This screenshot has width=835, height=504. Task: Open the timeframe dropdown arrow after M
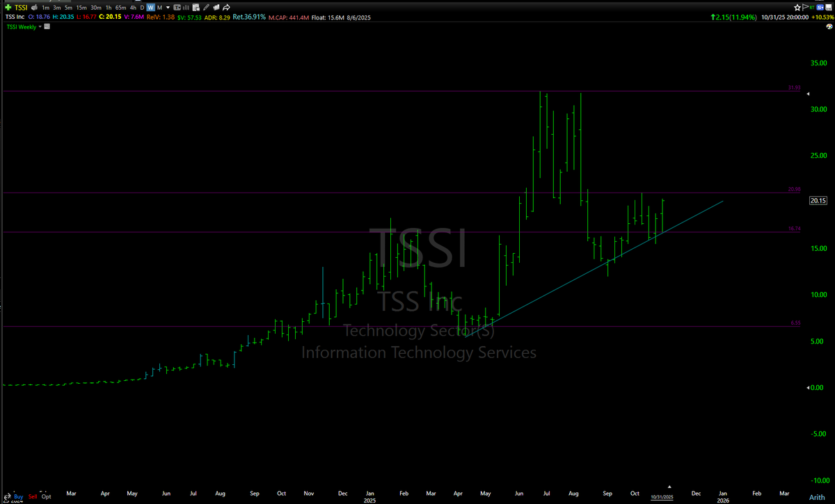[x=168, y=8]
